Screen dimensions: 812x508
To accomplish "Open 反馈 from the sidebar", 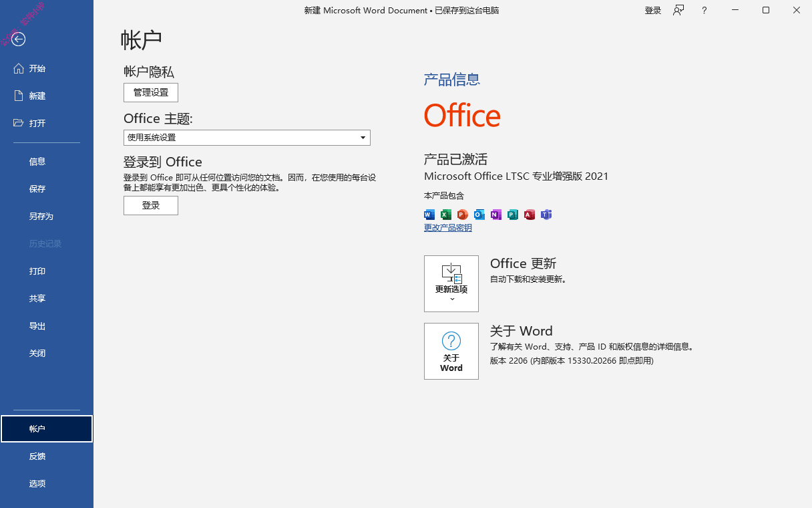I will [47, 456].
